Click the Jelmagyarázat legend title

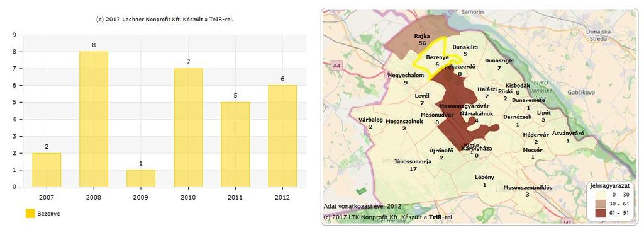(610, 185)
